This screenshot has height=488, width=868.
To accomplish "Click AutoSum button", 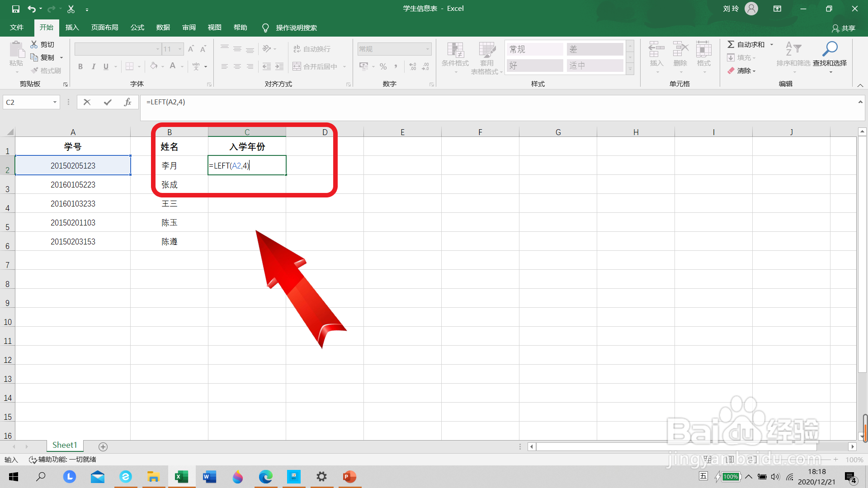I will (x=746, y=44).
